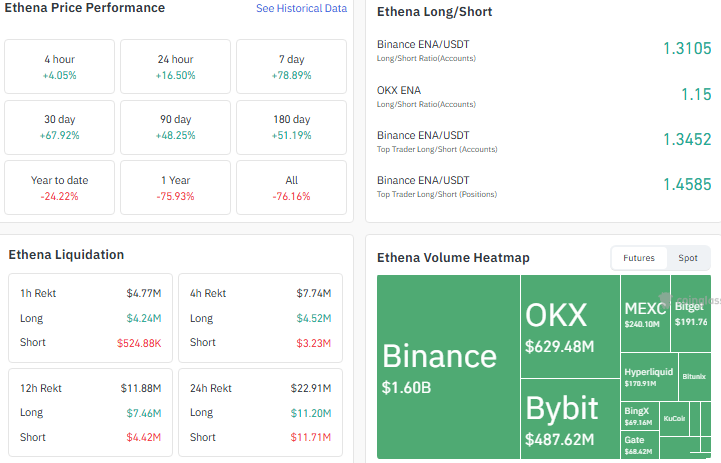Image resolution: width=721 pixels, height=463 pixels.
Task: Click the Hyperliquid $170.91M heatmap tile
Action: (649, 377)
